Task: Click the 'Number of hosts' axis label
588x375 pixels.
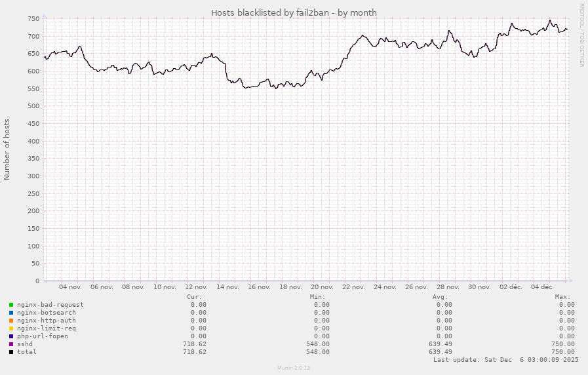Action: pyautogui.click(x=7, y=149)
